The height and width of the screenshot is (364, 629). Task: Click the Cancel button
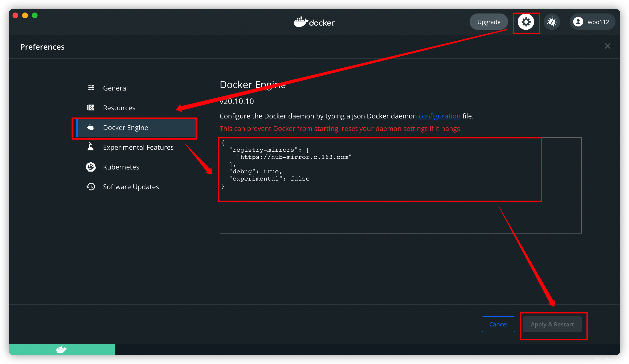click(x=498, y=324)
